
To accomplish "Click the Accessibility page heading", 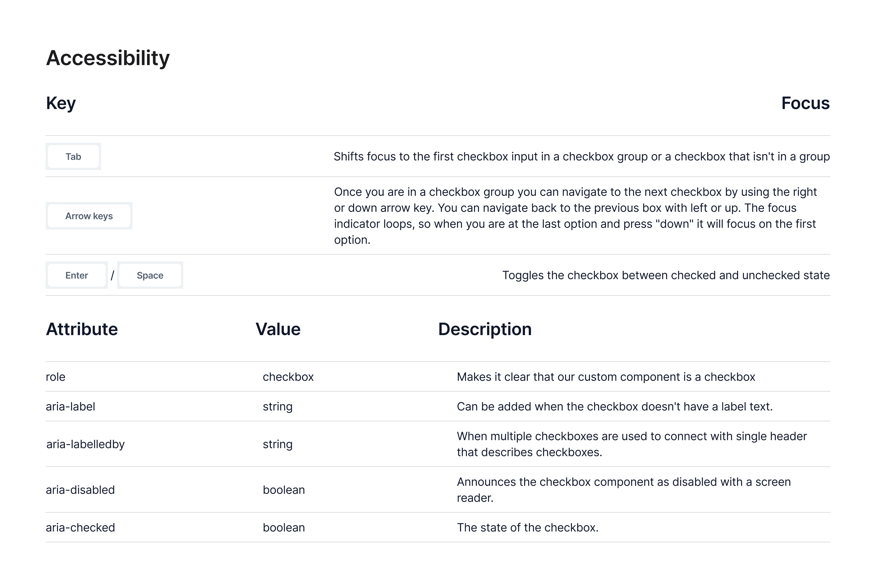I will tap(108, 58).
